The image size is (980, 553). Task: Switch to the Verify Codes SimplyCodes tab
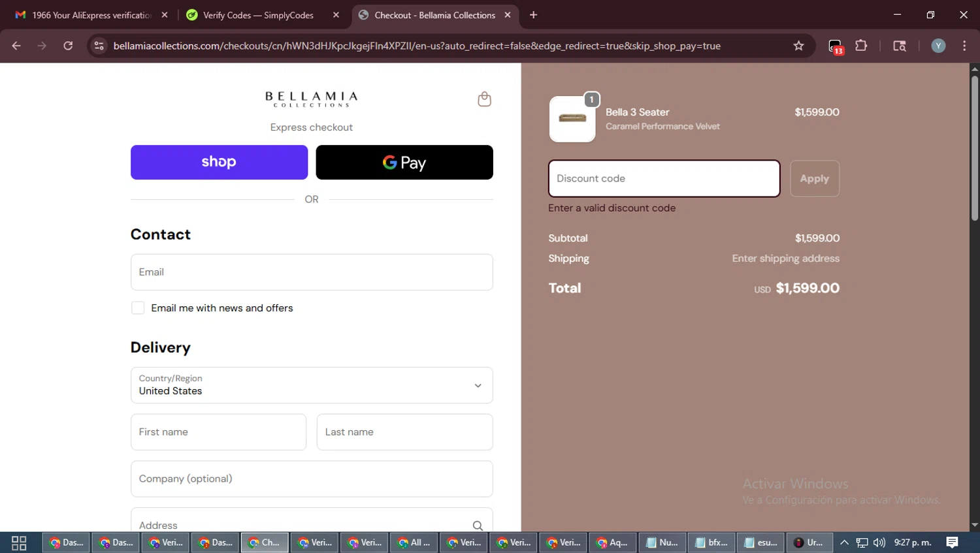(264, 15)
